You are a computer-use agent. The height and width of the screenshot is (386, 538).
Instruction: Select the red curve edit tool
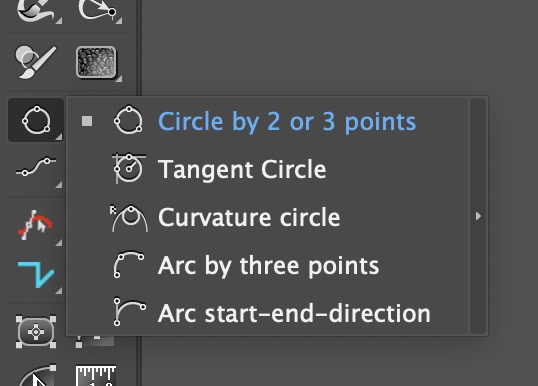[x=35, y=225]
